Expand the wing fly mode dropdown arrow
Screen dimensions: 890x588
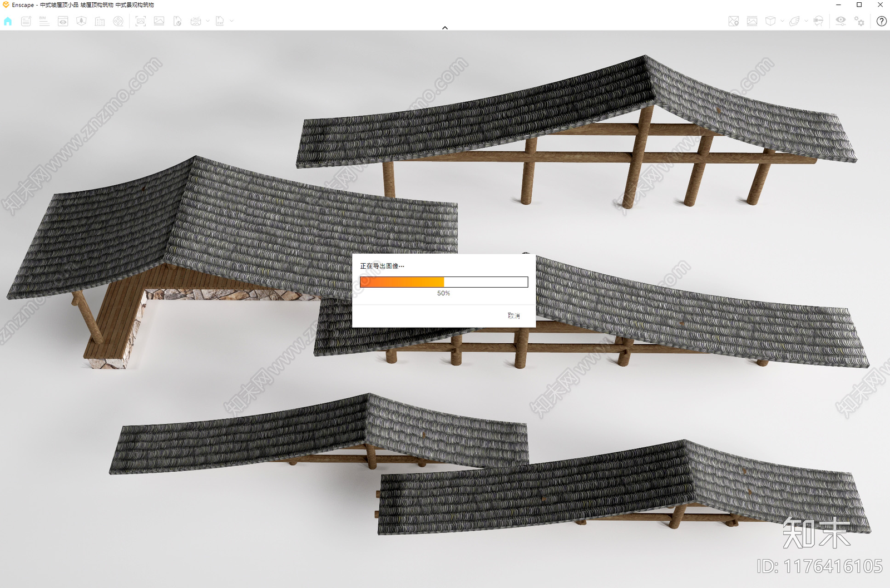click(806, 21)
